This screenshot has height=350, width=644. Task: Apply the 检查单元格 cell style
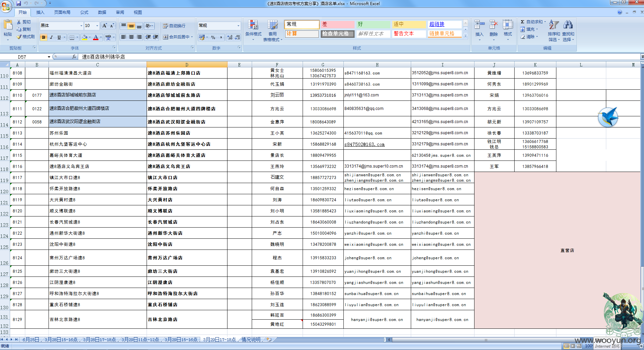pyautogui.click(x=337, y=34)
